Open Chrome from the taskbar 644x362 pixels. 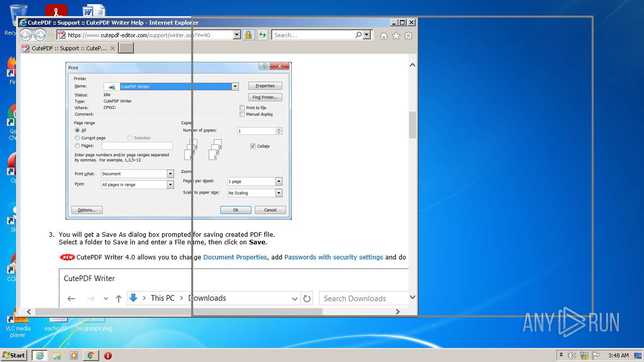pyautogui.click(x=91, y=355)
